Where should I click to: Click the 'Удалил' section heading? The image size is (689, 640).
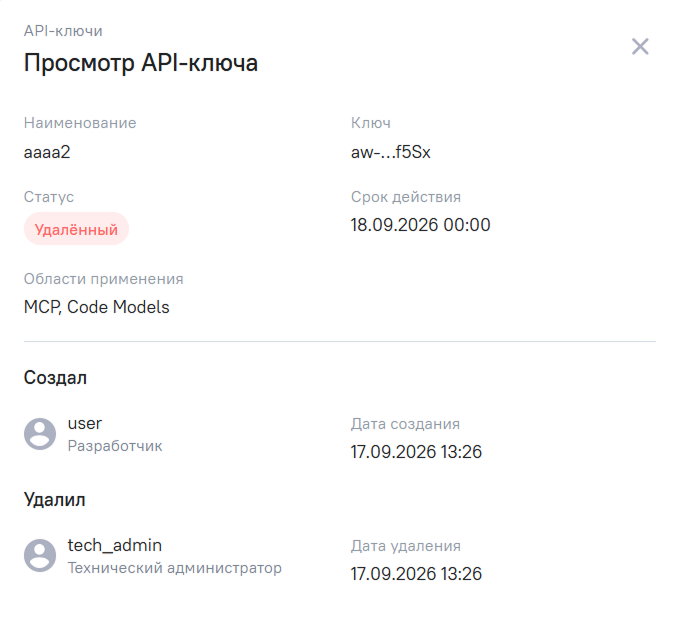point(54,499)
